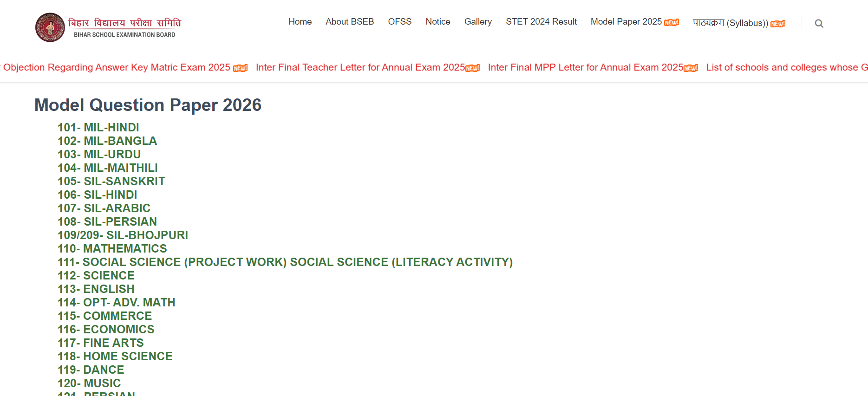868x396 pixels.
Task: Click the NEW badge beside Model Paper 2025
Action: 672,22
